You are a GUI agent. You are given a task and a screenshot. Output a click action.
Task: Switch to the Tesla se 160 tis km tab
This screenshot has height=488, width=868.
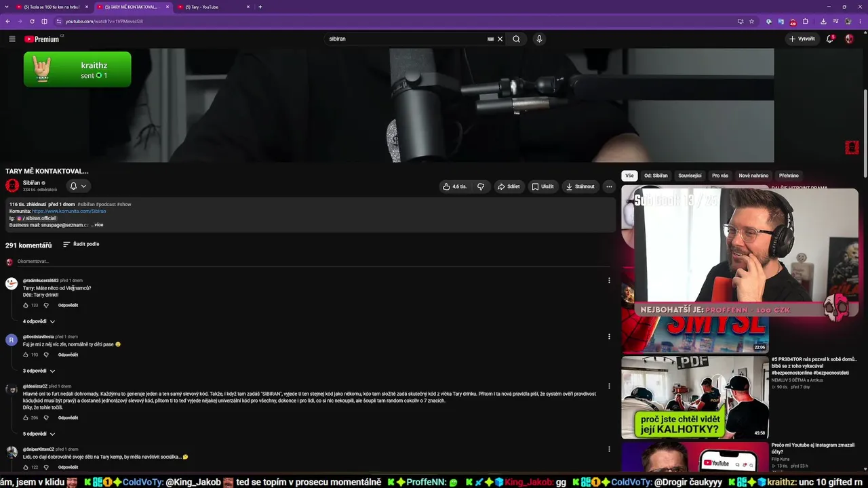click(52, 7)
